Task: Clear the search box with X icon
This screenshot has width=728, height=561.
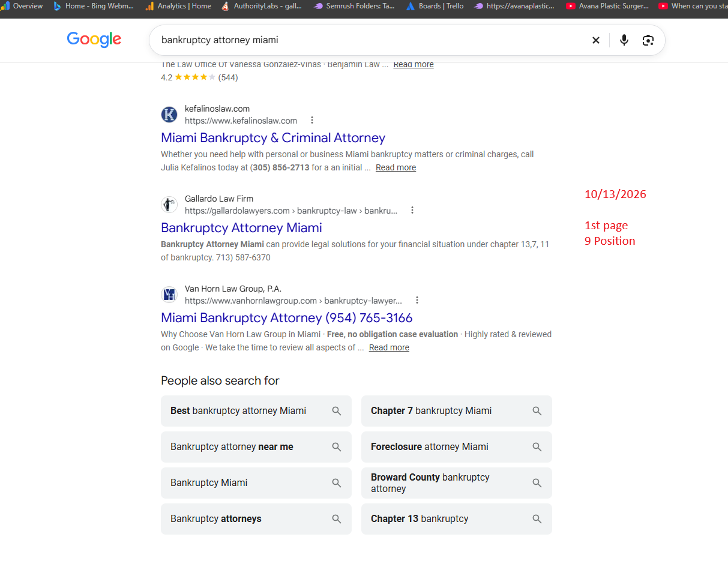Action: coord(596,40)
